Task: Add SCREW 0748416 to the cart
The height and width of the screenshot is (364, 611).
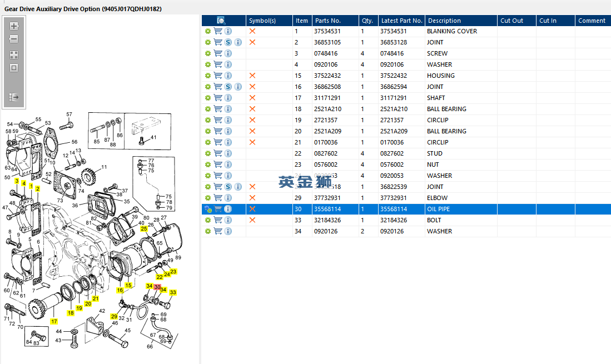Action: (x=218, y=53)
